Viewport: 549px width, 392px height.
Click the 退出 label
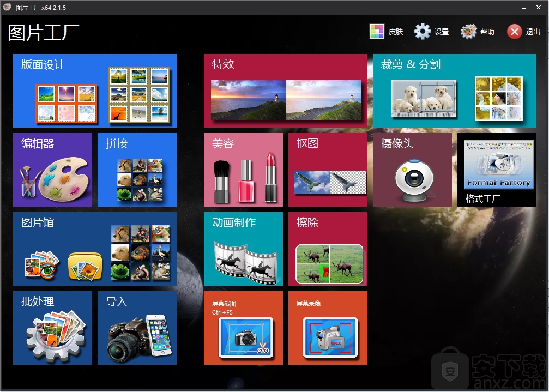(x=533, y=32)
